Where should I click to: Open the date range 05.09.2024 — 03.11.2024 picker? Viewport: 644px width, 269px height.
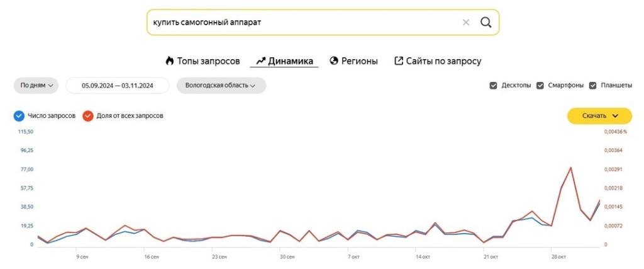[118, 86]
